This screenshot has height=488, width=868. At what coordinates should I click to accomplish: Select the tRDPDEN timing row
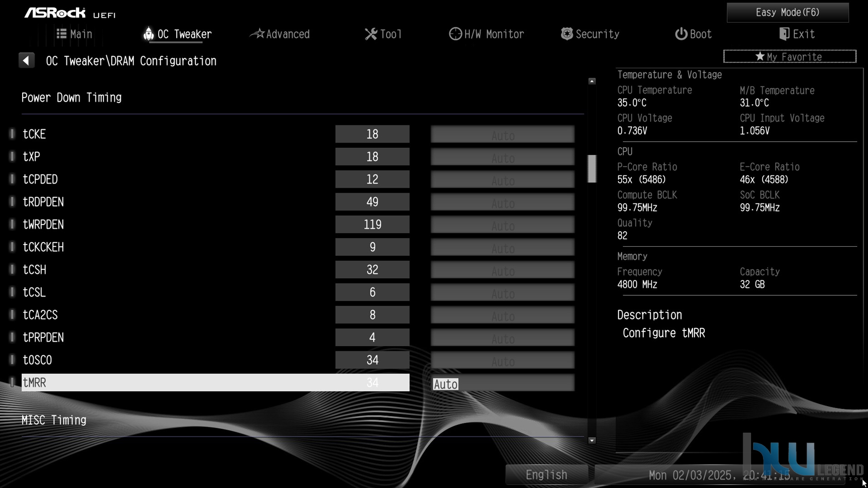tap(215, 202)
